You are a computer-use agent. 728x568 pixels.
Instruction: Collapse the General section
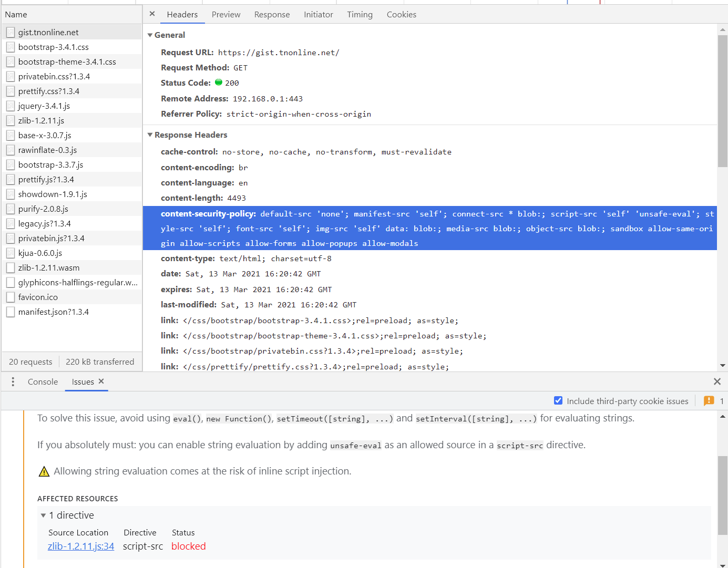click(150, 35)
